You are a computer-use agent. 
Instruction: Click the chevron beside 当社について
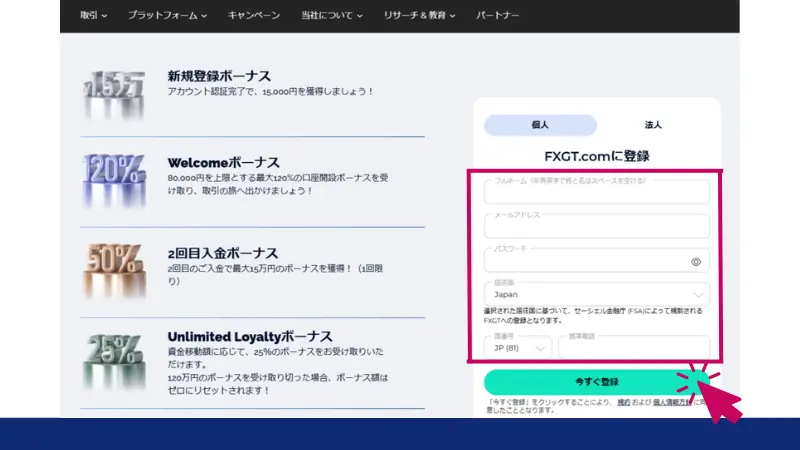tap(360, 16)
